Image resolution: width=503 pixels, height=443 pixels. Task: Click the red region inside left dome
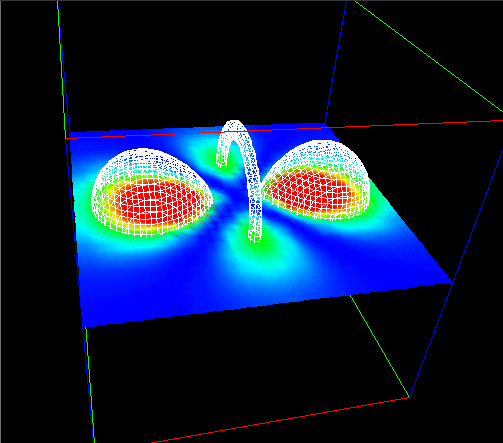tap(157, 201)
